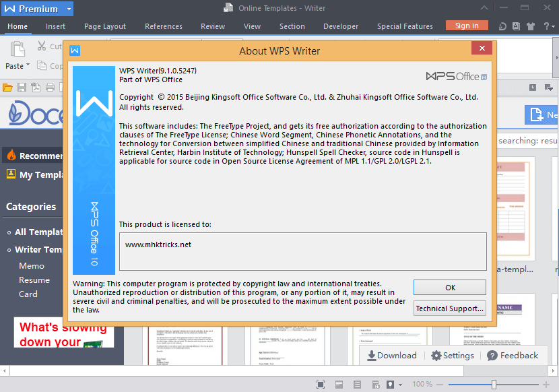Click the Technical Support button
559x392 pixels.
pos(450,308)
